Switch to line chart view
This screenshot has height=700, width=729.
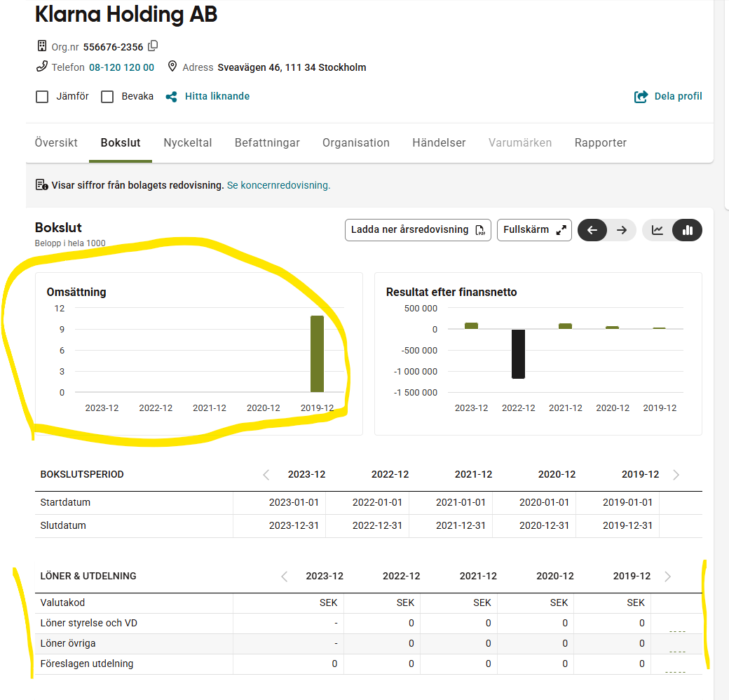pos(658,230)
